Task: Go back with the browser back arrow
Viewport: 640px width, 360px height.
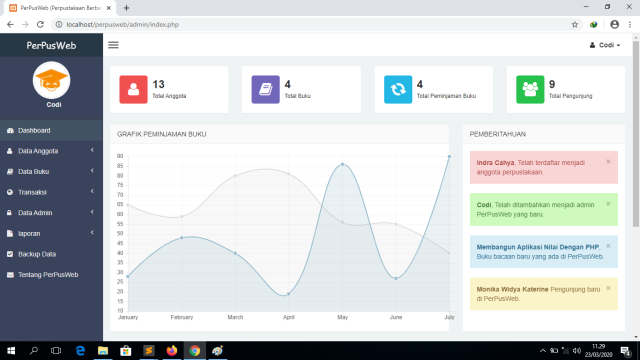Action: click(x=11, y=24)
